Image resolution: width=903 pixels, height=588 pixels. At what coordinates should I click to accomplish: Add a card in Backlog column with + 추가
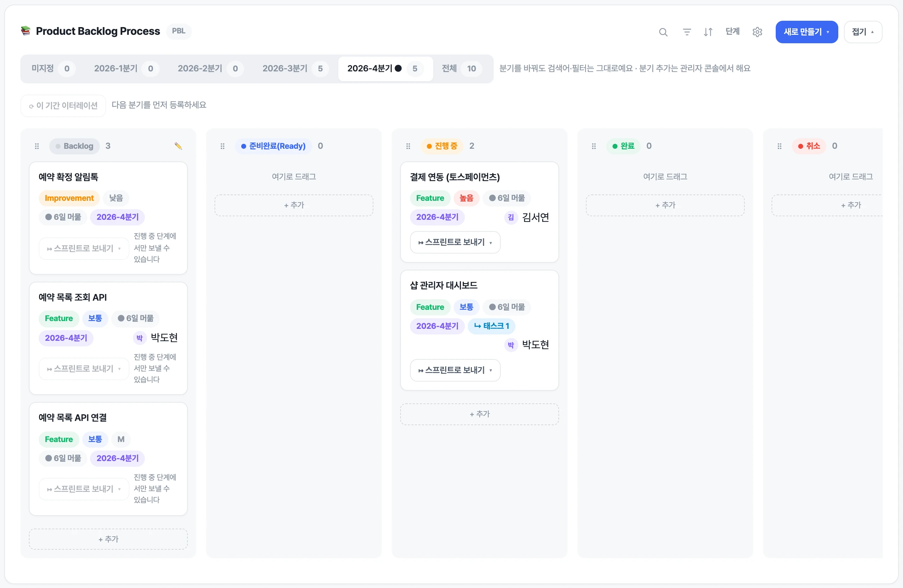pyautogui.click(x=108, y=539)
